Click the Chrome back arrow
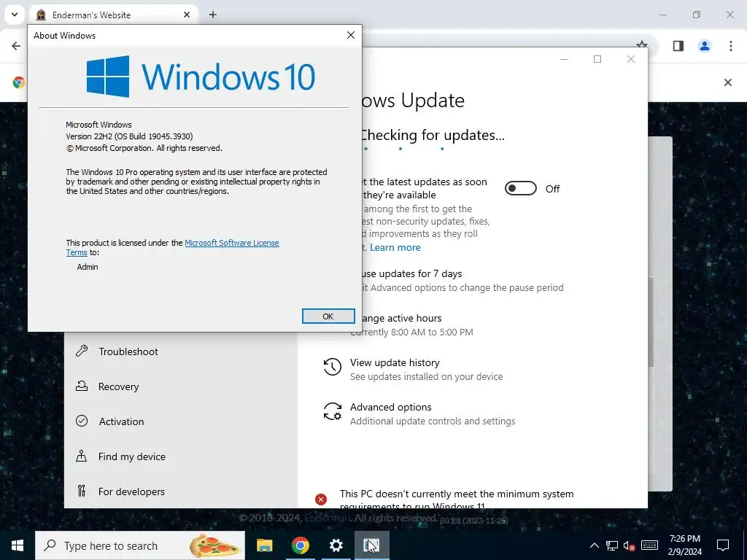 coord(16,46)
